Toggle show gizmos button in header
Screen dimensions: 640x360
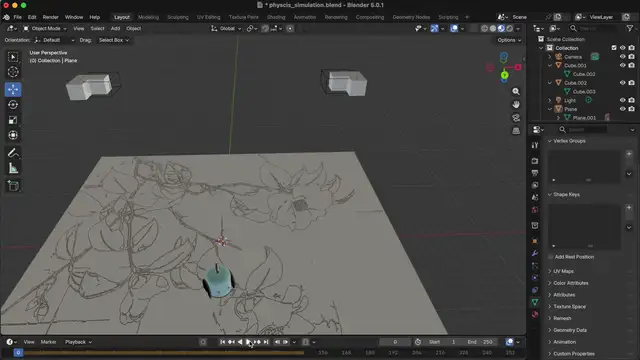[434, 29]
